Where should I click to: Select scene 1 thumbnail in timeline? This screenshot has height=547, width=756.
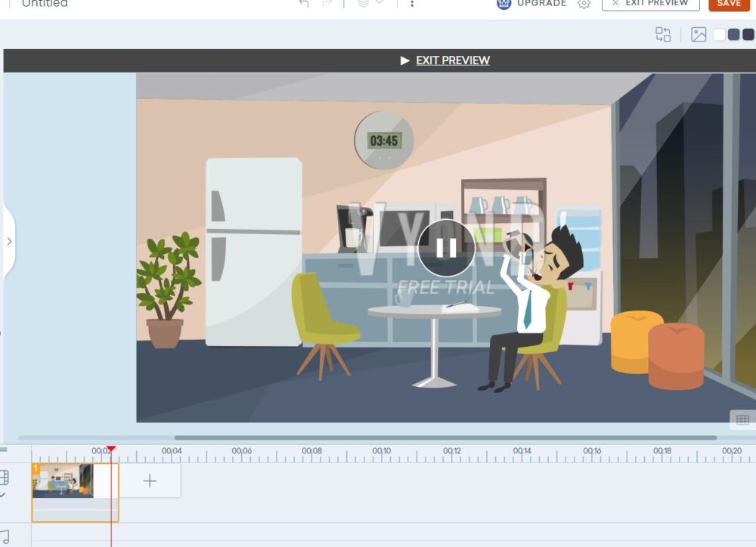coord(63,481)
